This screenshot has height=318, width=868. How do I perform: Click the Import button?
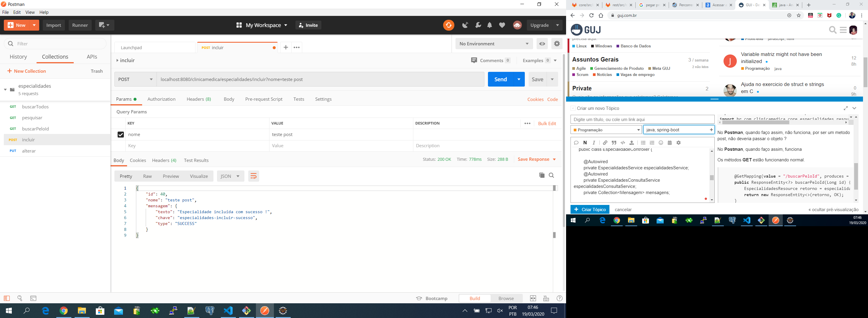(54, 25)
